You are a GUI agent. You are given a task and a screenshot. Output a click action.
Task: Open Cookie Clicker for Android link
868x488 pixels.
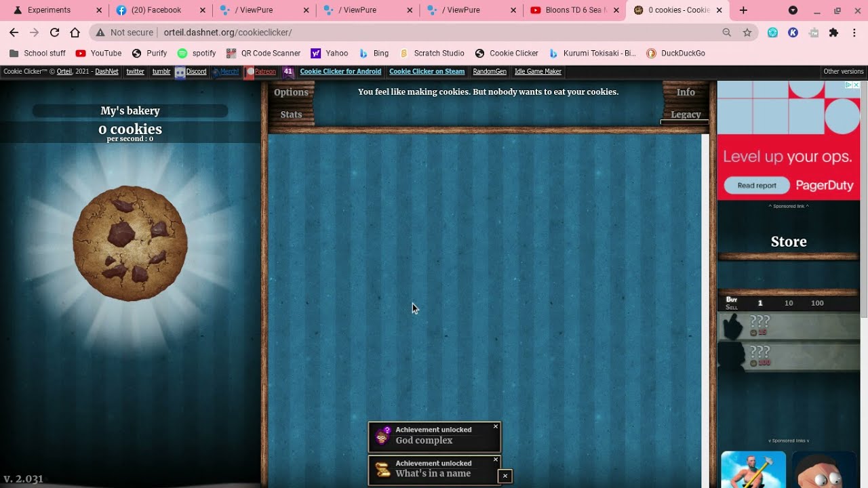tap(340, 72)
